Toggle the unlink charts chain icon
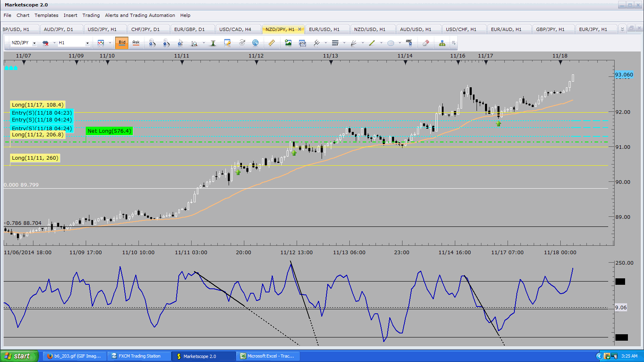The height and width of the screenshot is (362, 644). [45, 43]
